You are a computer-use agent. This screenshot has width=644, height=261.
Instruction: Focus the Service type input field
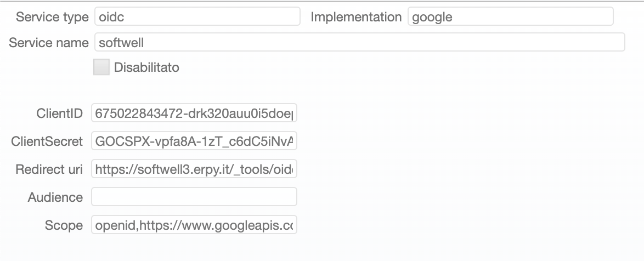click(197, 16)
